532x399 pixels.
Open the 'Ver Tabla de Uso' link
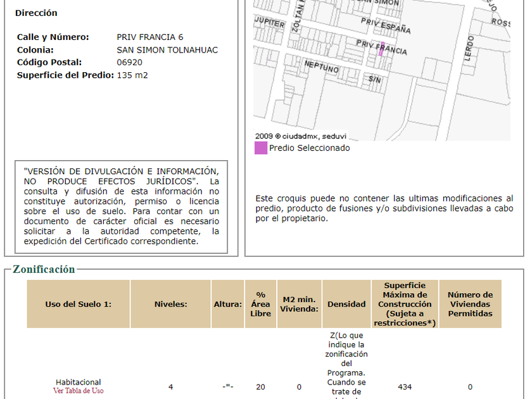pos(78,391)
